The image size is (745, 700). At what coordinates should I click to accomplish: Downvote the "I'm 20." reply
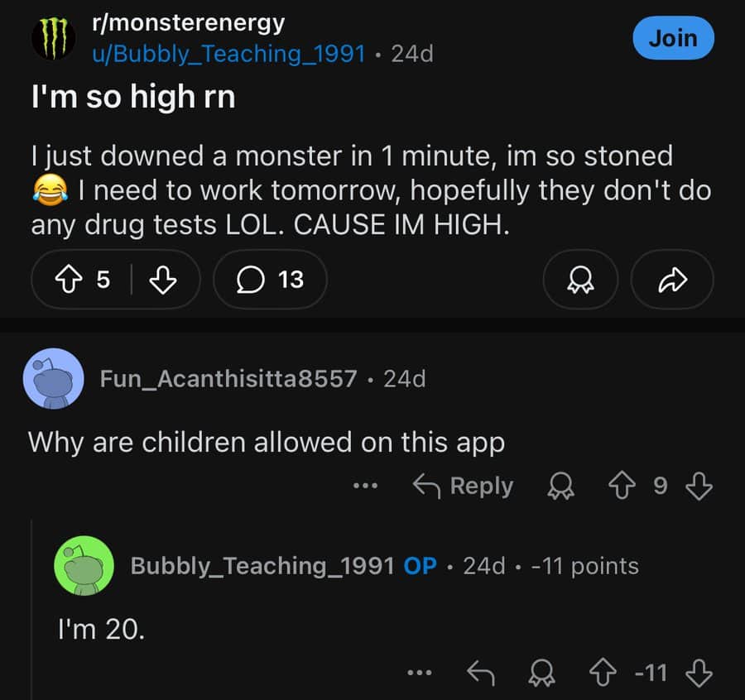coord(699,674)
